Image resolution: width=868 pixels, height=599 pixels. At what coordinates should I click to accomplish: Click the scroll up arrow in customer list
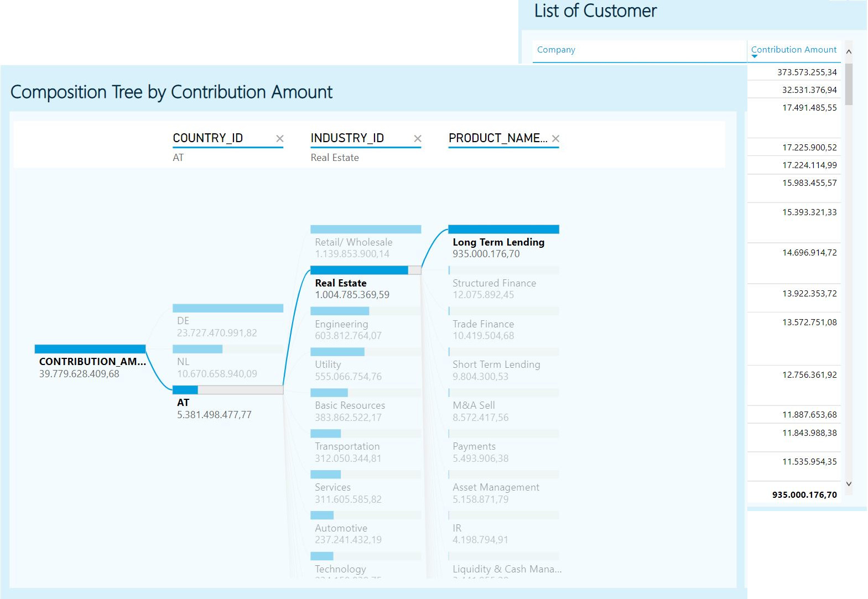click(849, 51)
